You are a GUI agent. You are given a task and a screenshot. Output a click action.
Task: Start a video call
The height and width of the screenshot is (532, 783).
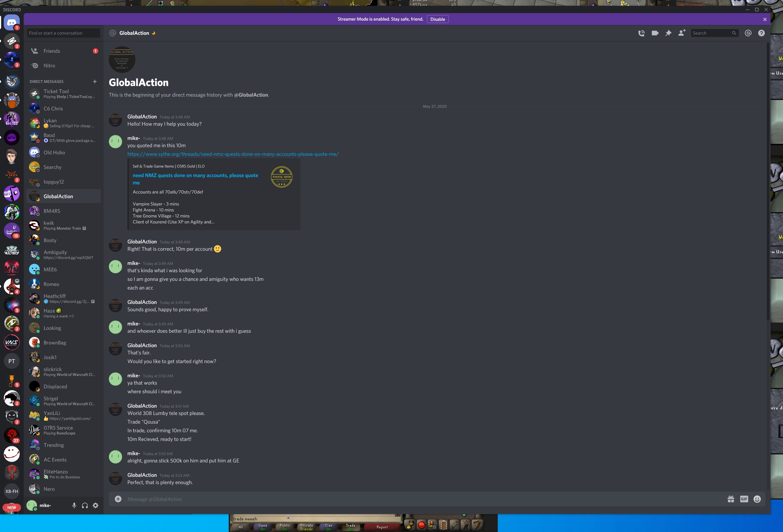tap(655, 33)
